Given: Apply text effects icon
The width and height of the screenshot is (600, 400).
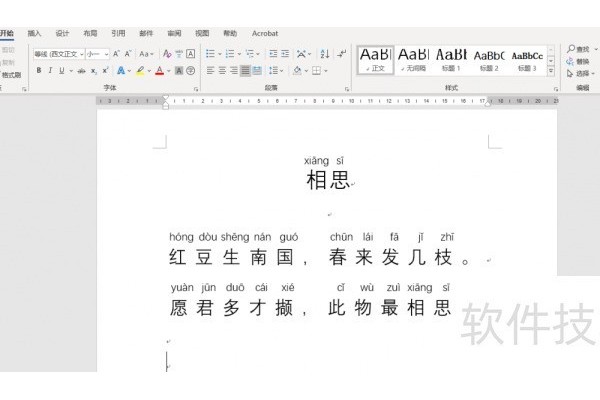Looking at the screenshot, I should pyautogui.click(x=121, y=71).
